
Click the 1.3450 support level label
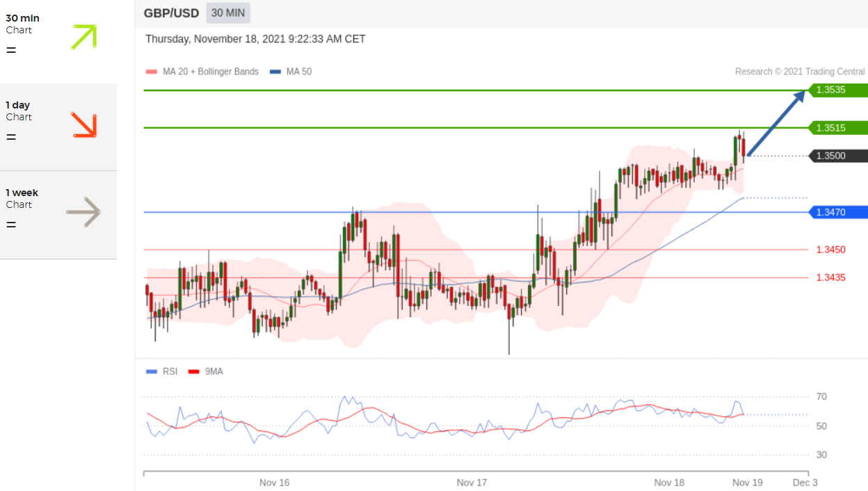pos(831,249)
